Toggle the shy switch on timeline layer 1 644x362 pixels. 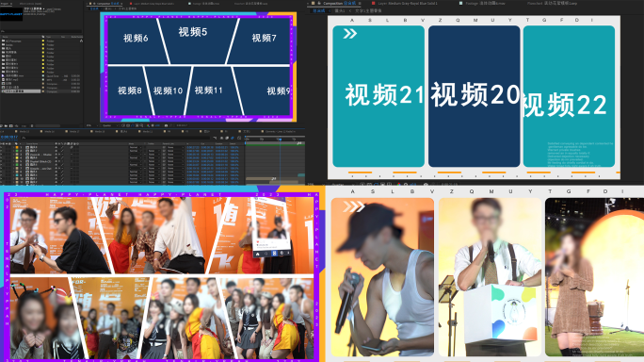[x=56, y=147]
